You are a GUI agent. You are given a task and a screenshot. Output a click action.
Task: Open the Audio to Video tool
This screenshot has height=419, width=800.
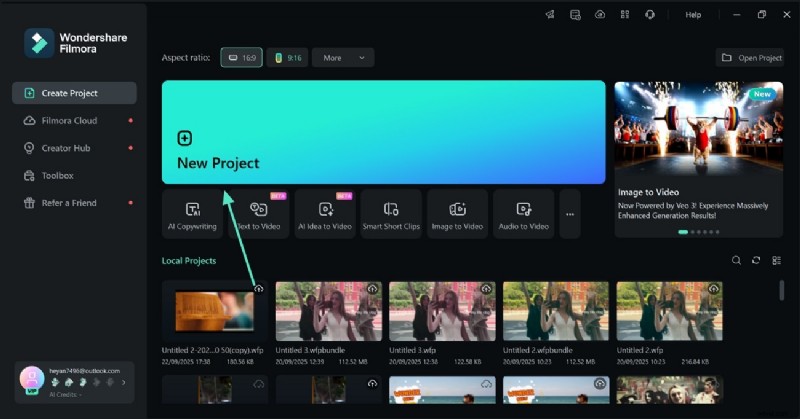[x=523, y=214]
